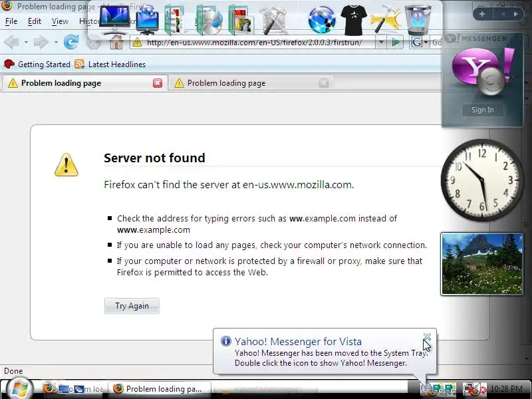Open the documents folder dock icon

tap(175, 21)
